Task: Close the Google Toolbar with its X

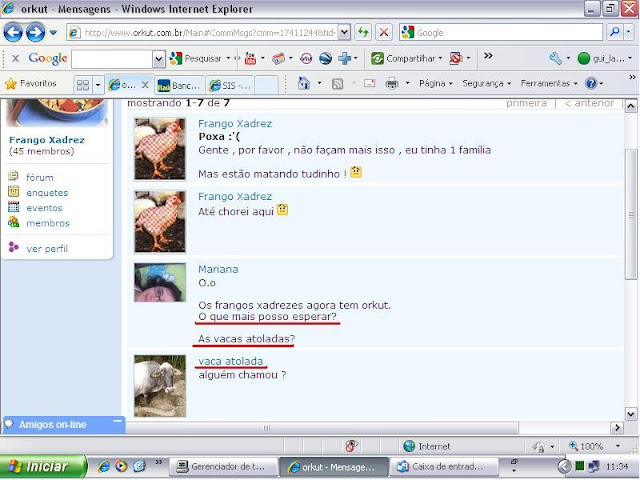Action: pyautogui.click(x=15, y=58)
